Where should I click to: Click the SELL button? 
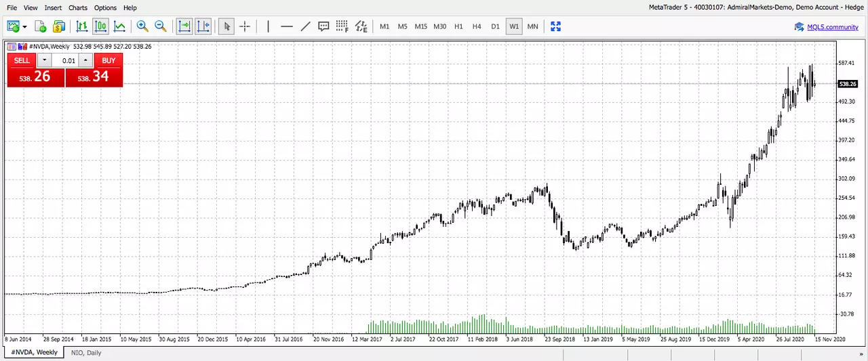[x=22, y=60]
